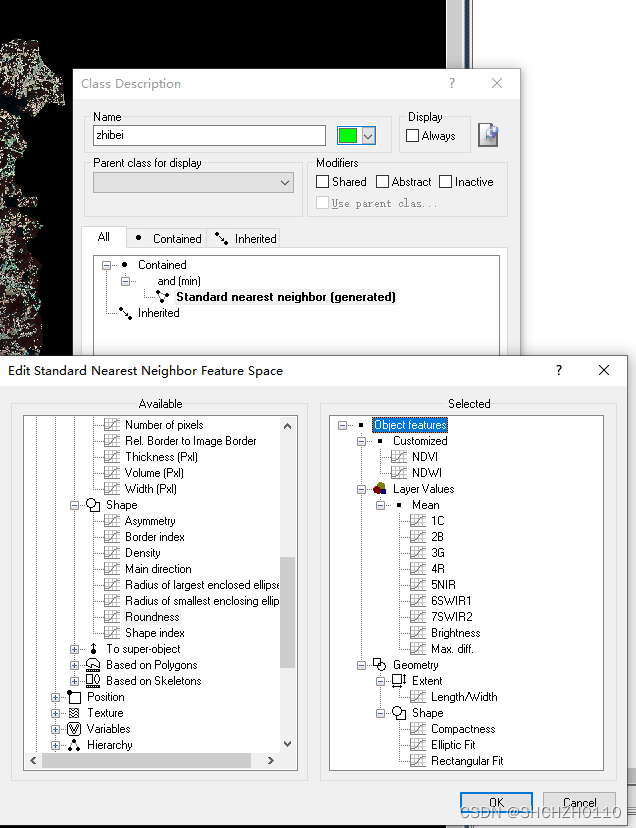Click in the Name input field
Viewport: 636px width, 828px height.
[x=210, y=135]
